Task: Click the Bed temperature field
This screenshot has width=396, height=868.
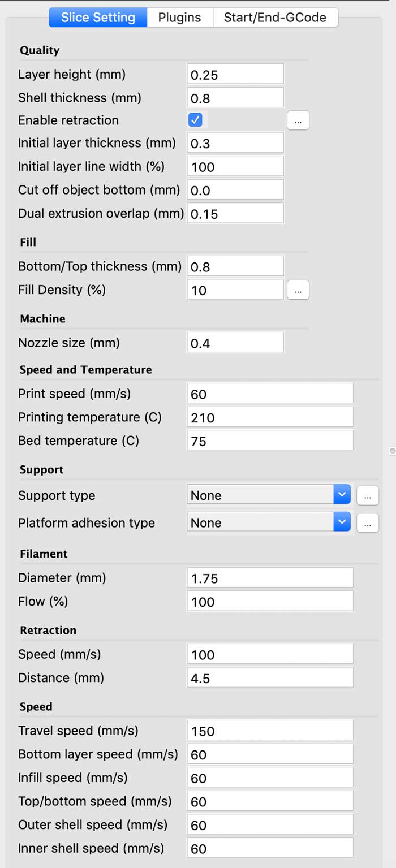Action: [270, 441]
